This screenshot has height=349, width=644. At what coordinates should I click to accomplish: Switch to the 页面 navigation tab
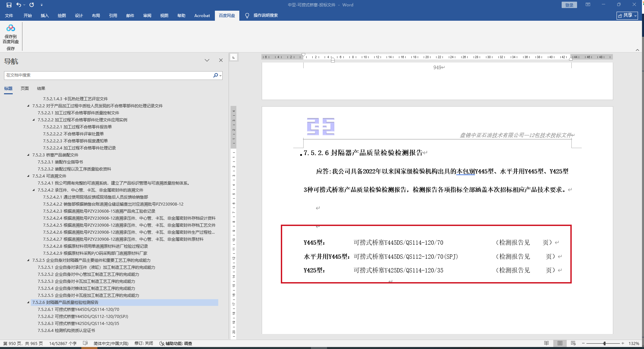(x=25, y=89)
